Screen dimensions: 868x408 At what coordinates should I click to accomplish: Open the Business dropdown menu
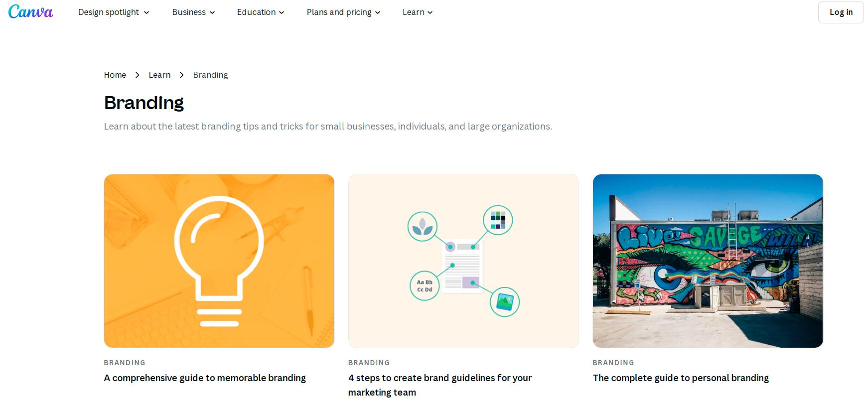click(193, 12)
